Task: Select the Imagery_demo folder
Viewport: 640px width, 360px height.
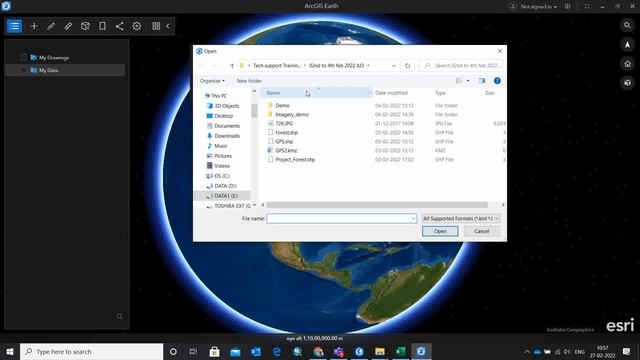Action: pyautogui.click(x=291, y=115)
